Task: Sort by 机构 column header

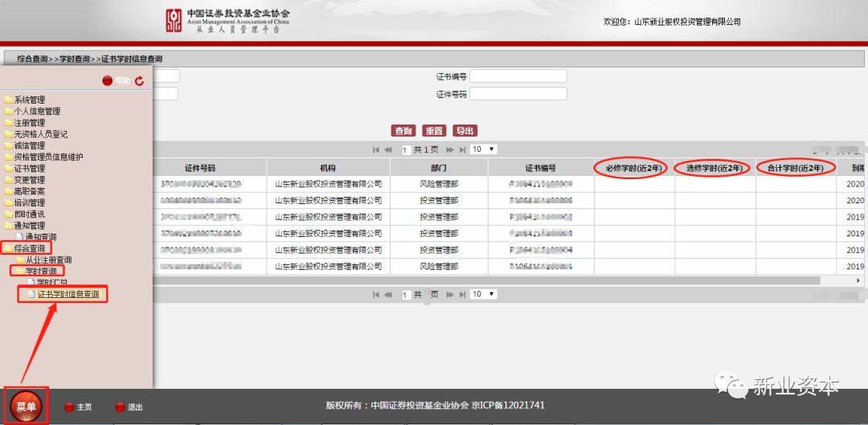Action: (x=328, y=168)
